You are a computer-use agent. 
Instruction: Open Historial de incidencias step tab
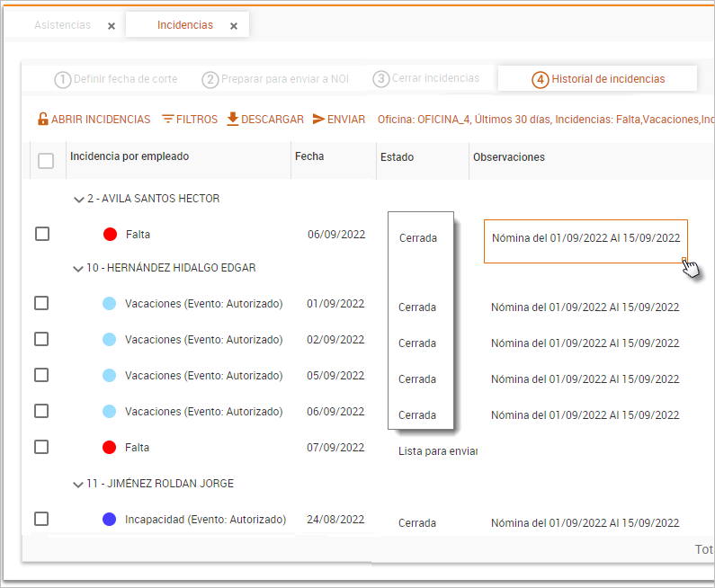tap(598, 79)
